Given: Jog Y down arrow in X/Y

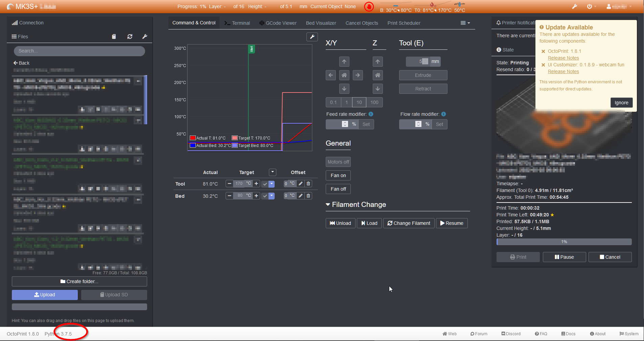Looking at the screenshot, I should (344, 89).
